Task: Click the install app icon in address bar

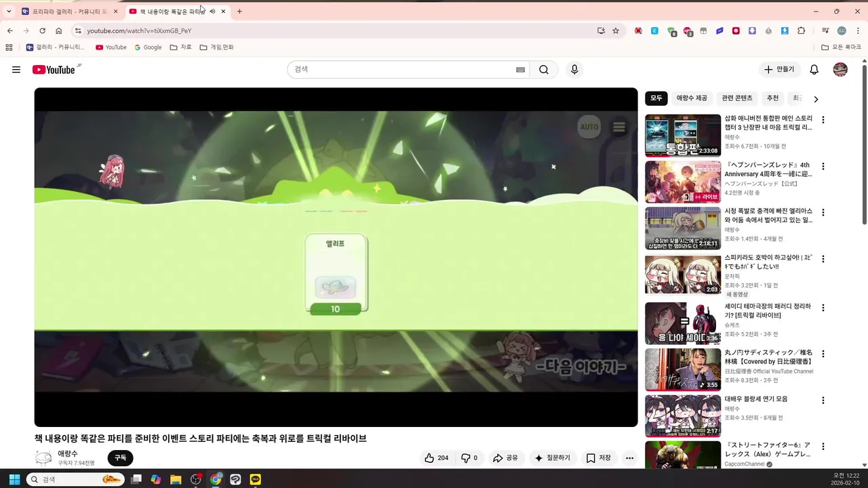Action: 601,30
